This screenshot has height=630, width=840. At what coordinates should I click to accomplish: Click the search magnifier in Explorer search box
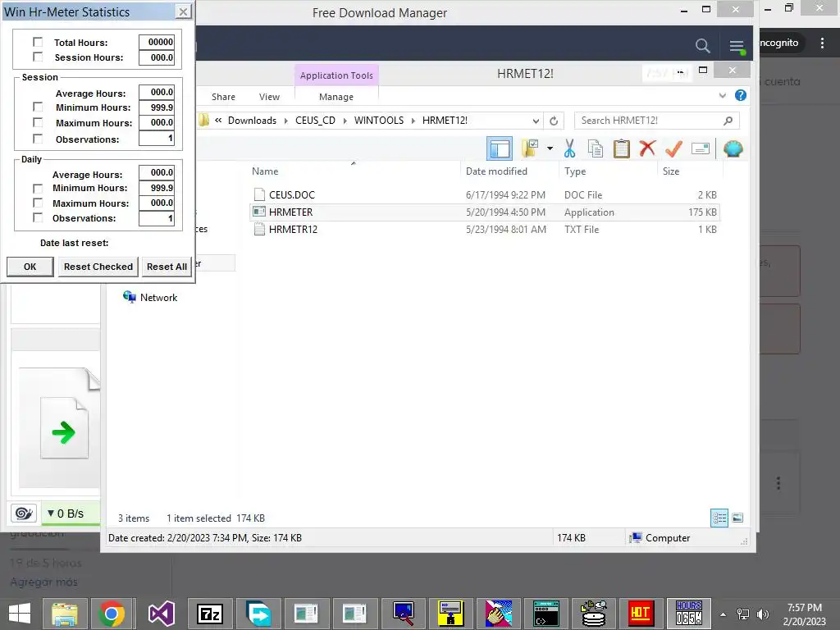pyautogui.click(x=728, y=121)
